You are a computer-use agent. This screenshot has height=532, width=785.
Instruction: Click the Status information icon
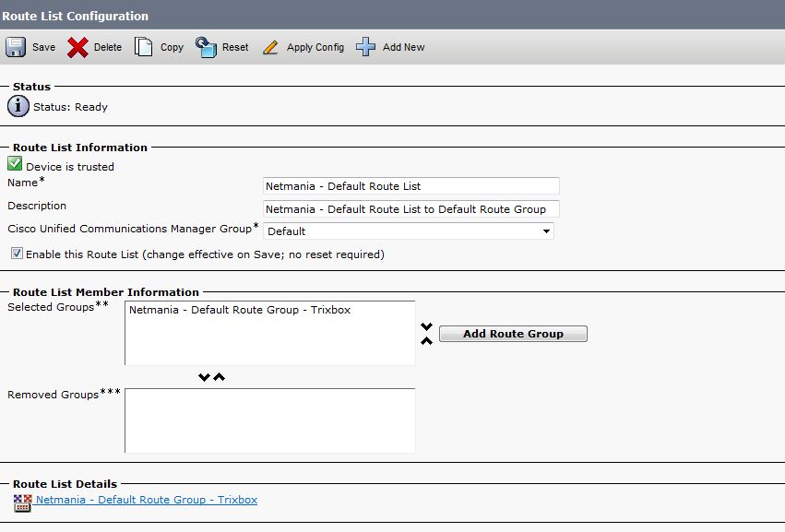click(x=18, y=107)
